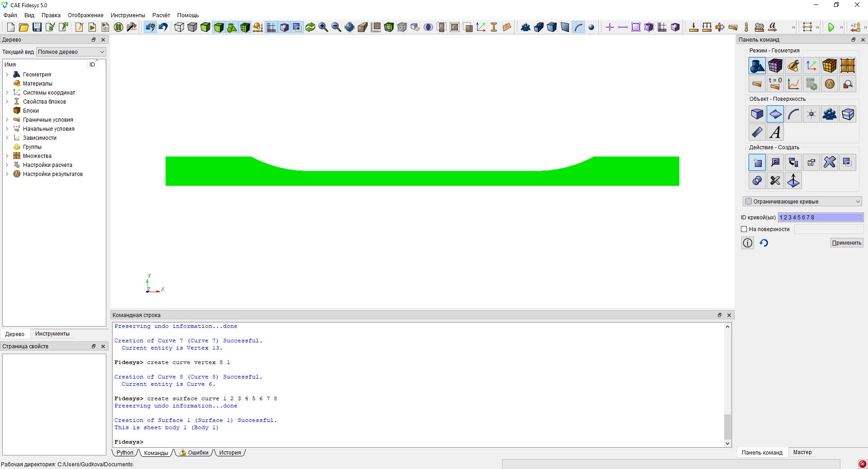The image size is (868, 469).
Task: Open the t=0 initial conditions mode
Action: [775, 84]
